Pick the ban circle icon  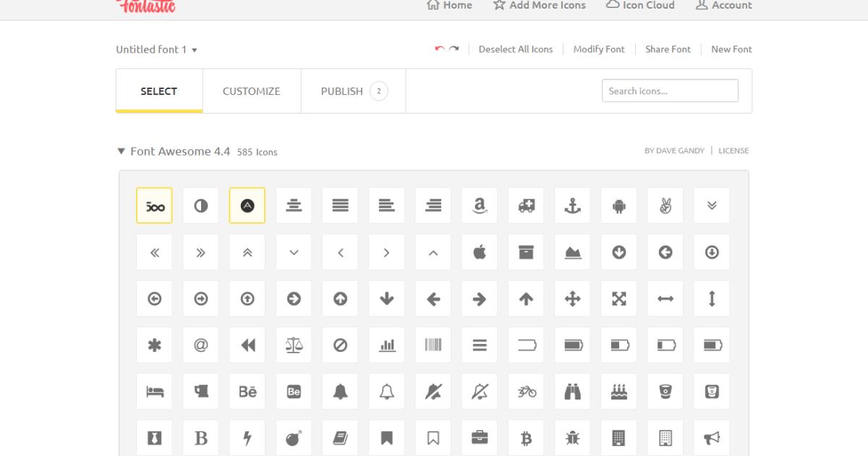click(340, 345)
